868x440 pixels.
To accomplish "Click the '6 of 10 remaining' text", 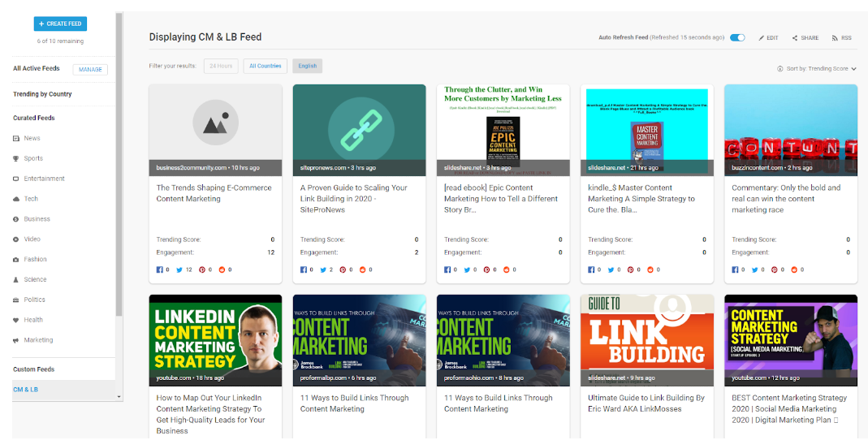I will pyautogui.click(x=60, y=41).
